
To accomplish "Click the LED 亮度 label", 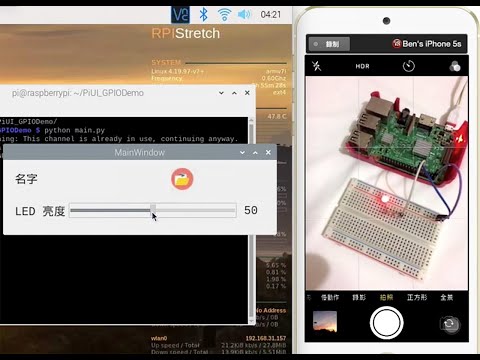I will coord(40,211).
